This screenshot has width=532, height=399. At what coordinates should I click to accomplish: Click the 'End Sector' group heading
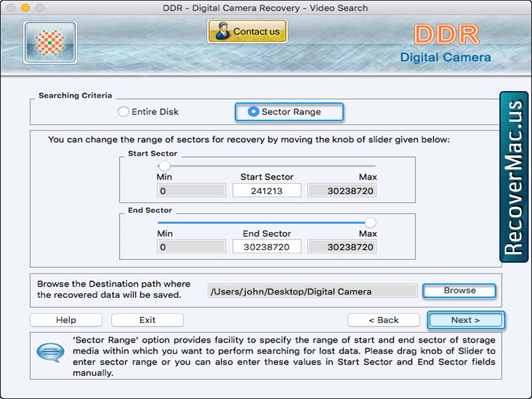pos(150,210)
